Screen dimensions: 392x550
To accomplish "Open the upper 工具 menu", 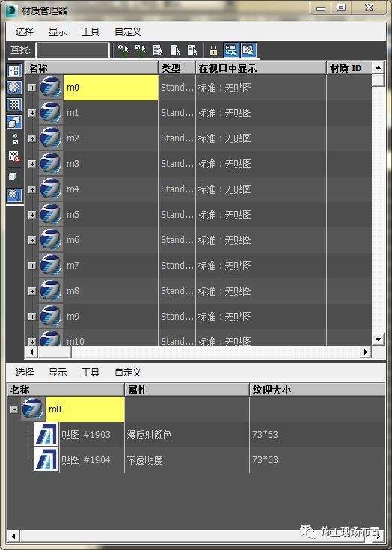I will coord(91,32).
